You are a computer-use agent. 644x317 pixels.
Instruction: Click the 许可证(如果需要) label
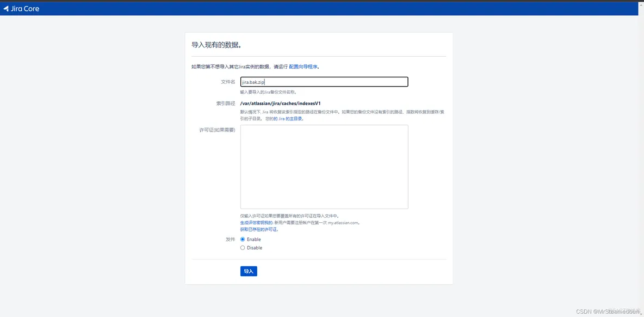217,130
